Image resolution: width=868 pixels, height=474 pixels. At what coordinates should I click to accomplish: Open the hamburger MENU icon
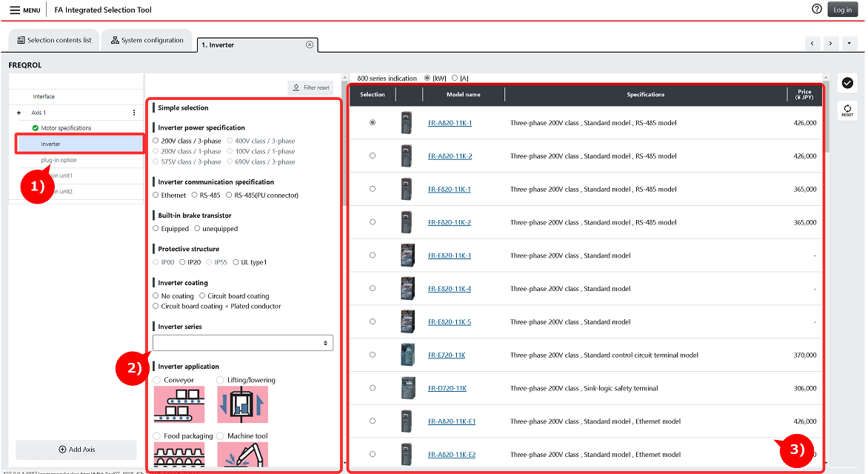coord(15,10)
